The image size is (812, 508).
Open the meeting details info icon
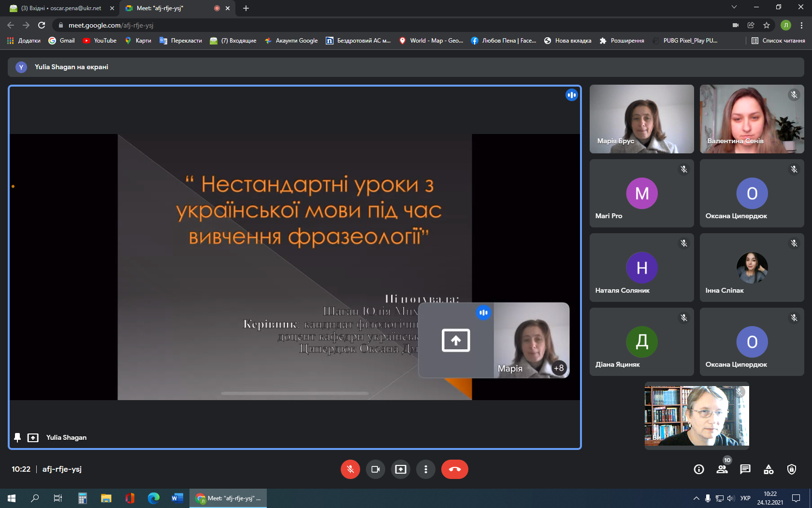coord(699,469)
